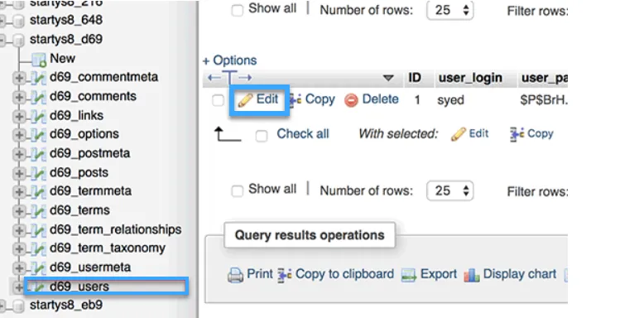Image resolution: width=644 pixels, height=318 pixels.
Task: Expand the startys8_eb9 database node
Action: pyautogui.click(x=2, y=306)
